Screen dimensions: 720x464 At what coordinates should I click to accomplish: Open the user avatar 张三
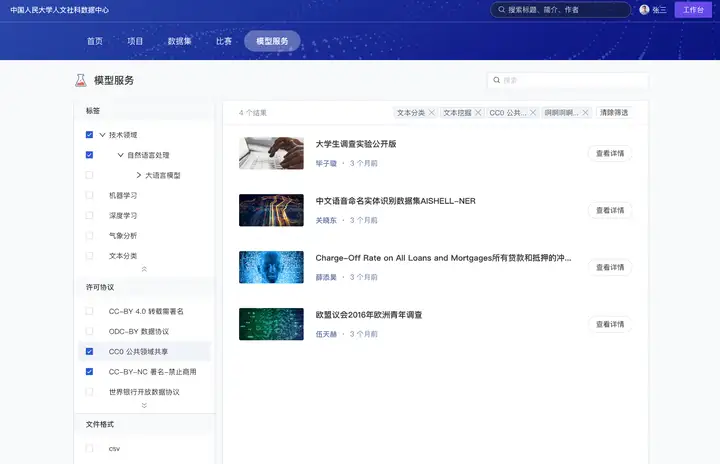click(644, 10)
